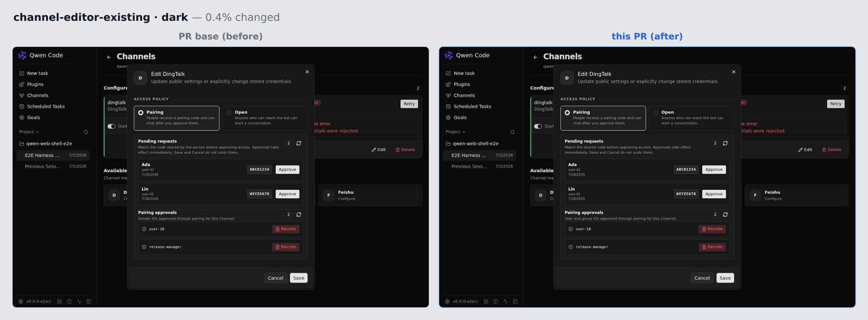
Task: Toggle the dingtalk Start switch in the before panel
Action: (x=111, y=127)
